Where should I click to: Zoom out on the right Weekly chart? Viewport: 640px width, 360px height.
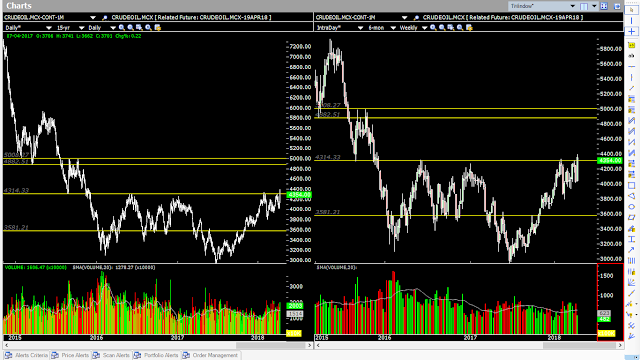442,28
